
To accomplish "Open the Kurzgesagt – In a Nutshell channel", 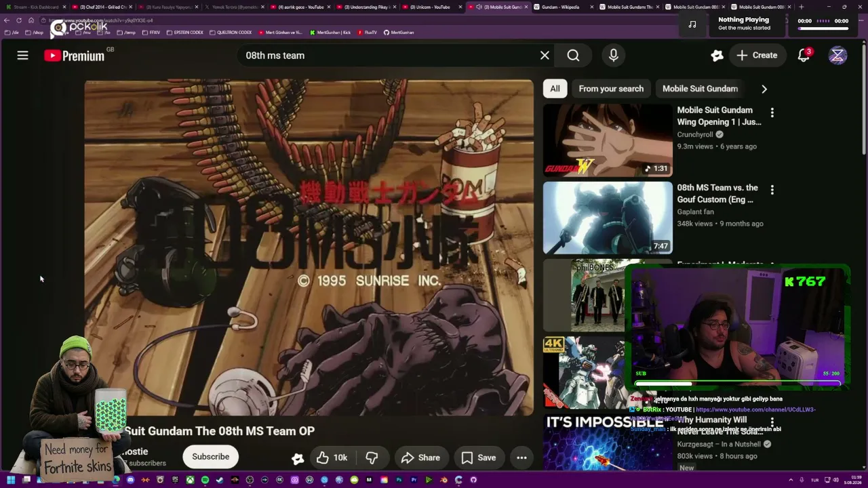I will pos(719,445).
